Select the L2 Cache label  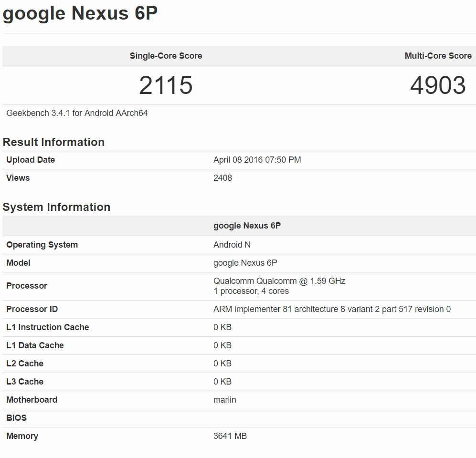pyautogui.click(x=25, y=364)
